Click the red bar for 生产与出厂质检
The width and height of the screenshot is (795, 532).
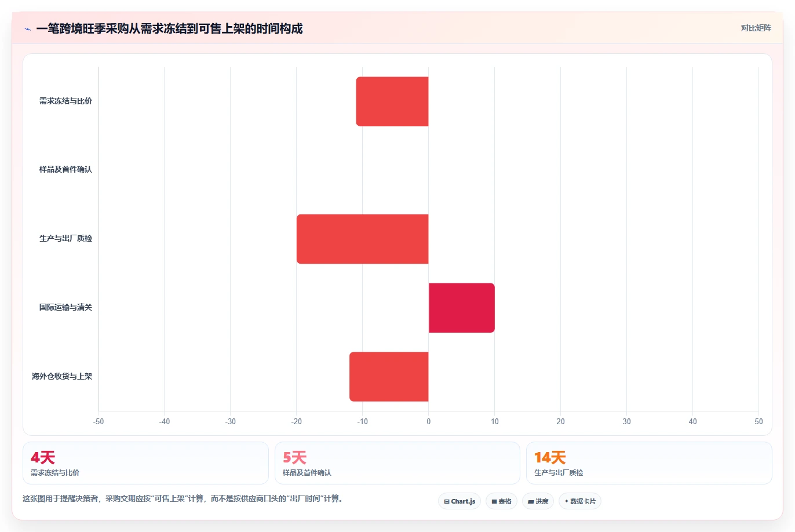coord(363,239)
